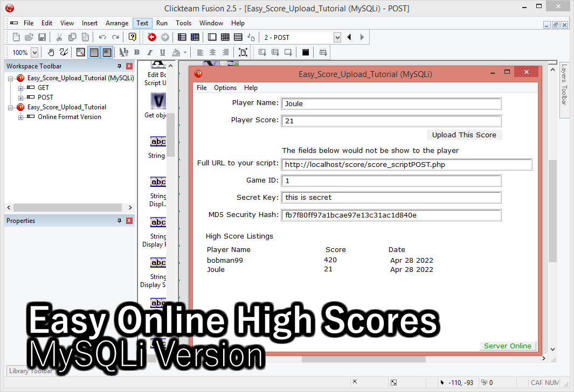Click the red Back navigation arrow
The image size is (574, 392).
[152, 37]
